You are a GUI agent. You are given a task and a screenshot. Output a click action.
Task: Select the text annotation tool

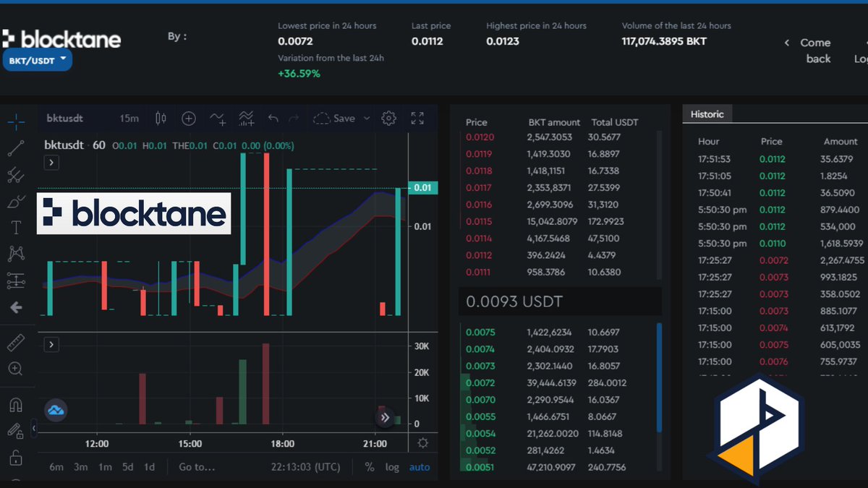tap(16, 228)
